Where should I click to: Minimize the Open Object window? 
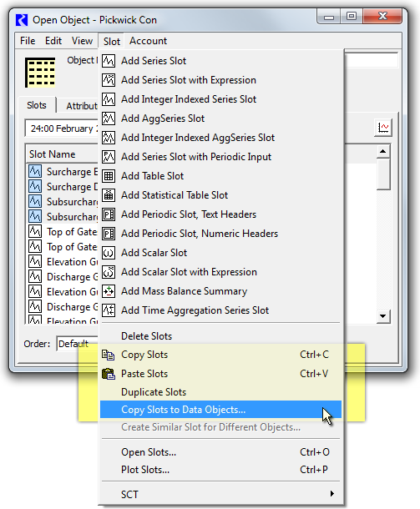(x=329, y=16)
